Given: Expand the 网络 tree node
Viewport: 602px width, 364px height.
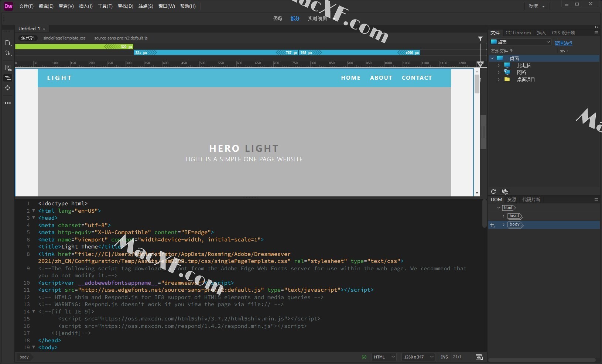Looking at the screenshot, I should click(499, 72).
